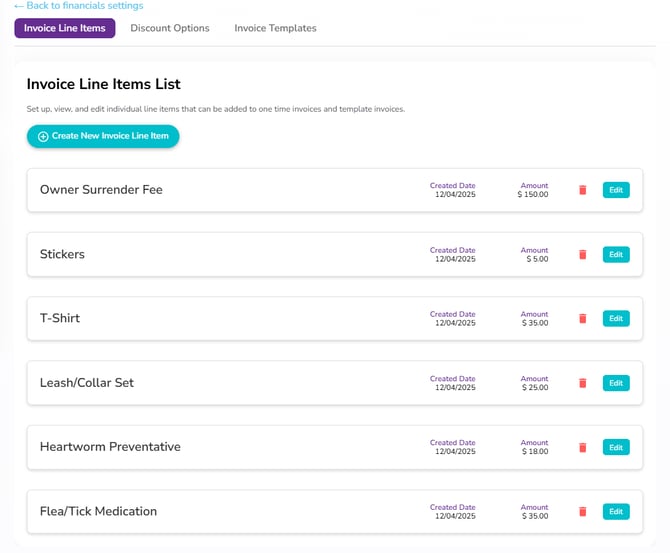The image size is (670, 553).
Task: Select the Stickers line item row
Action: (335, 254)
